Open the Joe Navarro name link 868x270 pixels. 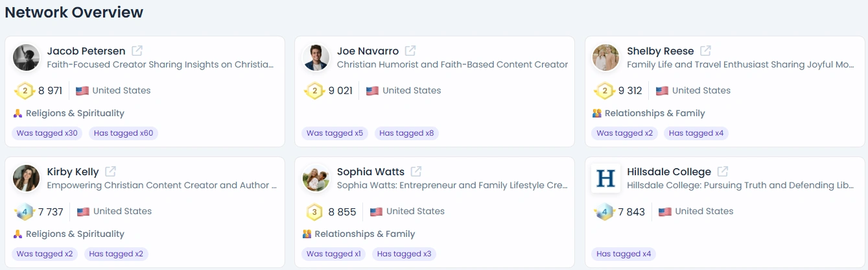click(368, 51)
